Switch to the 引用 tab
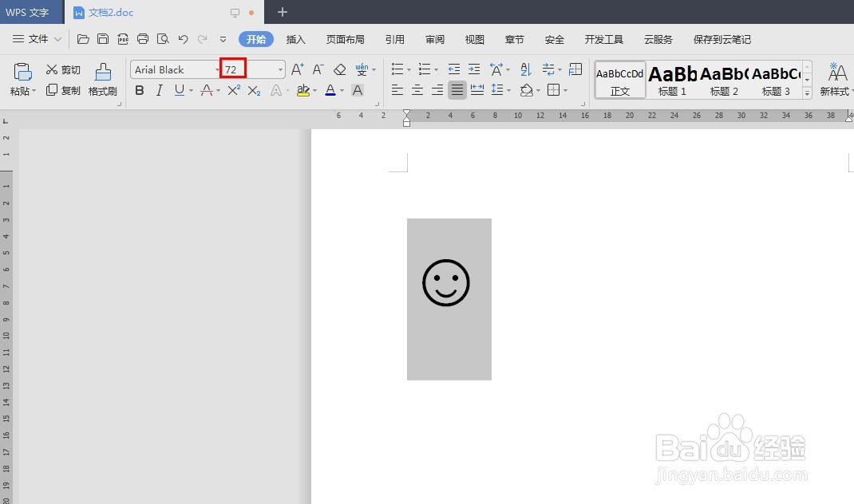The width and height of the screenshot is (854, 504). click(395, 39)
